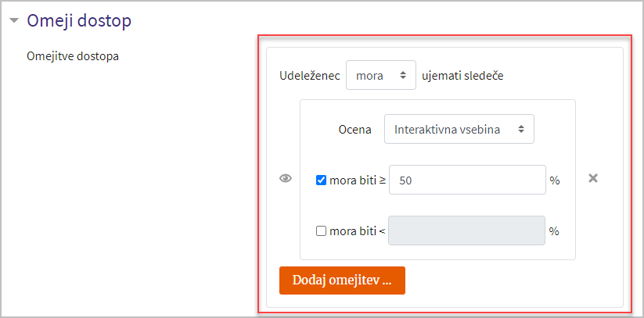Click the percent sign after the 50 field
Screen dimensions: 644x318
(x=555, y=180)
